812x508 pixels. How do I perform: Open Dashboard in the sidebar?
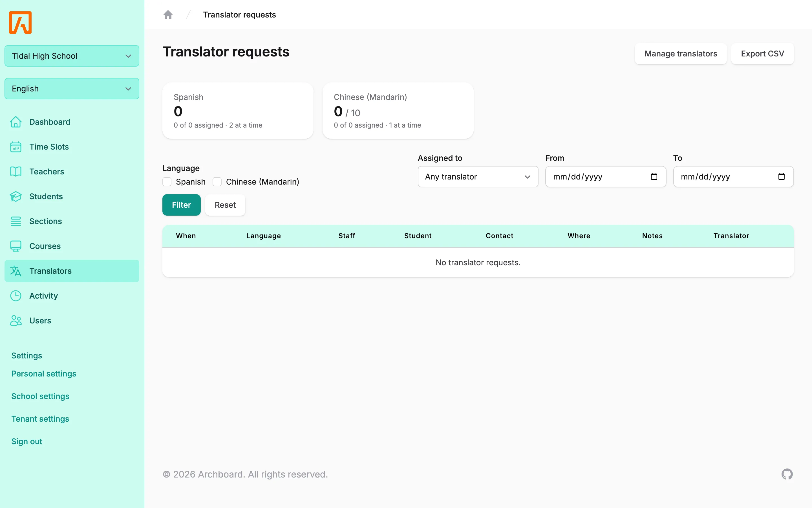point(72,122)
